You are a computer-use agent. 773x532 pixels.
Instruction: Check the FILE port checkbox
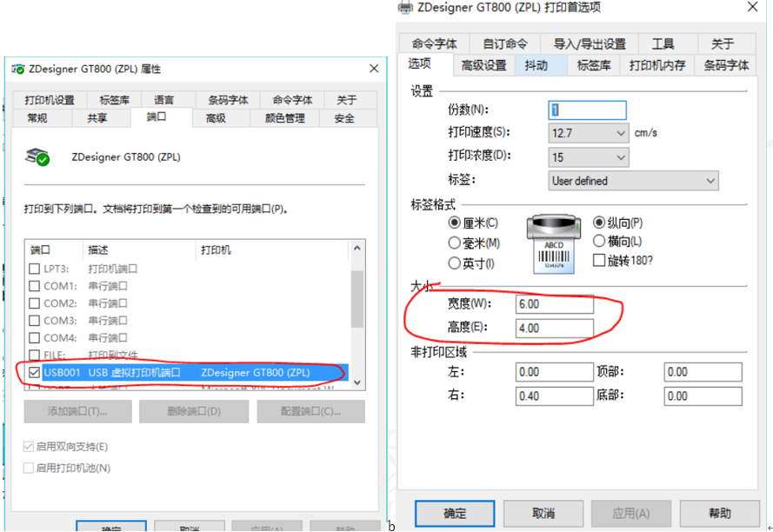coord(35,355)
